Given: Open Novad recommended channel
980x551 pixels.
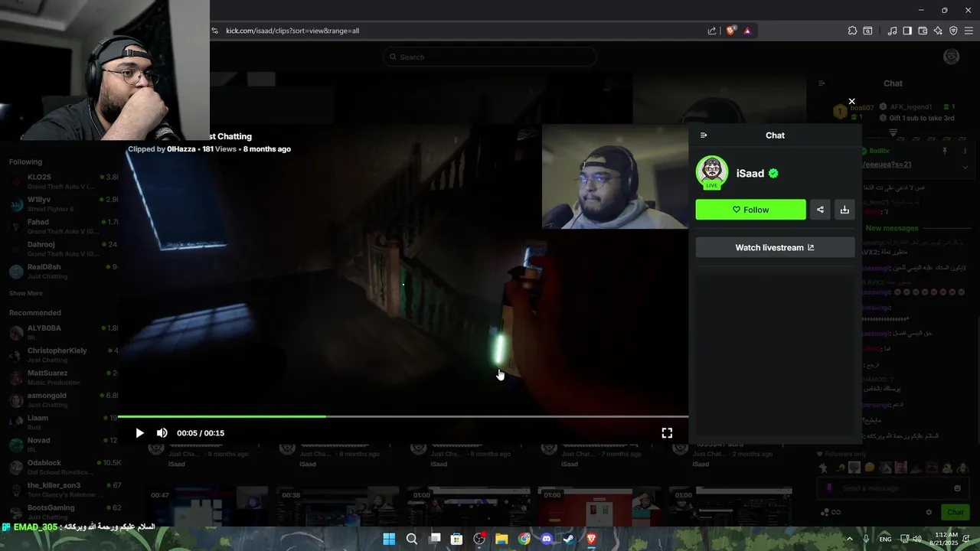Looking at the screenshot, I should (x=61, y=444).
